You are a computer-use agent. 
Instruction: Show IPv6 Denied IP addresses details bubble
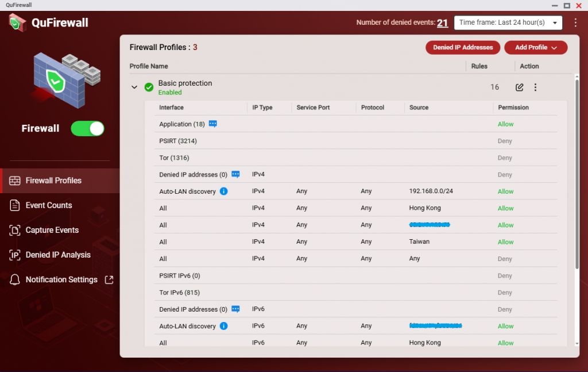point(235,309)
